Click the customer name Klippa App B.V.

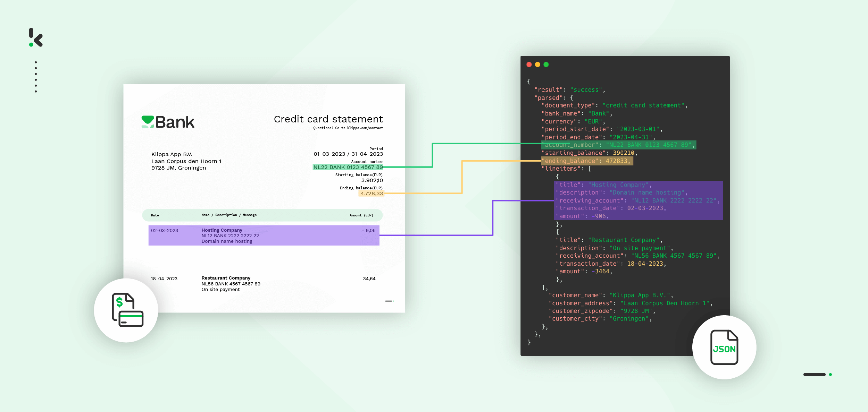click(x=172, y=154)
